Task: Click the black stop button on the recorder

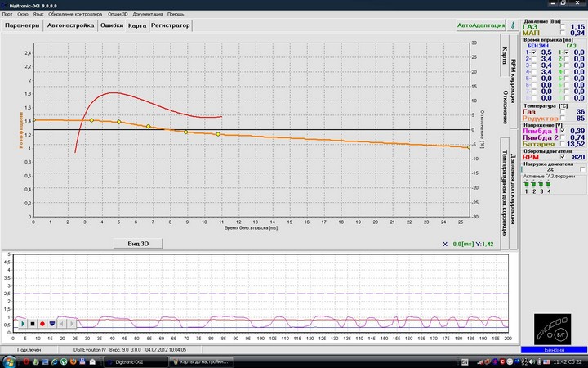Action: point(33,324)
